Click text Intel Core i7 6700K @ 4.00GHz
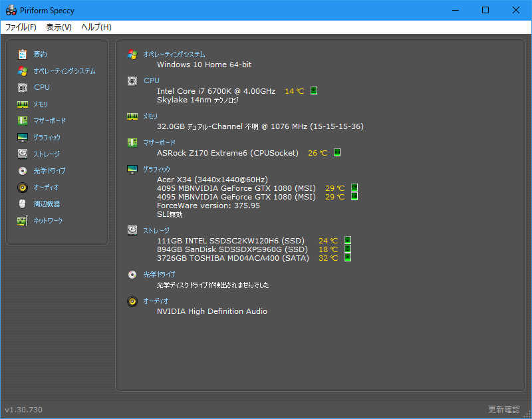Screen dimensions: 532x419 [x=216, y=91]
